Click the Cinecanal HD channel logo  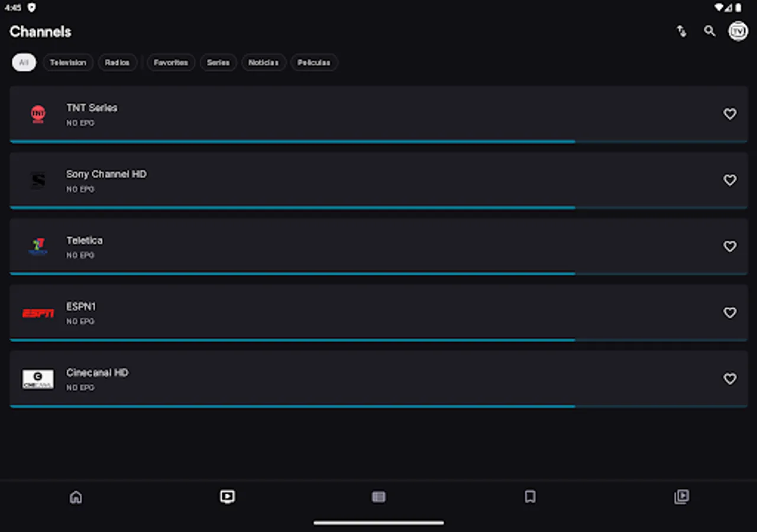[38, 379]
